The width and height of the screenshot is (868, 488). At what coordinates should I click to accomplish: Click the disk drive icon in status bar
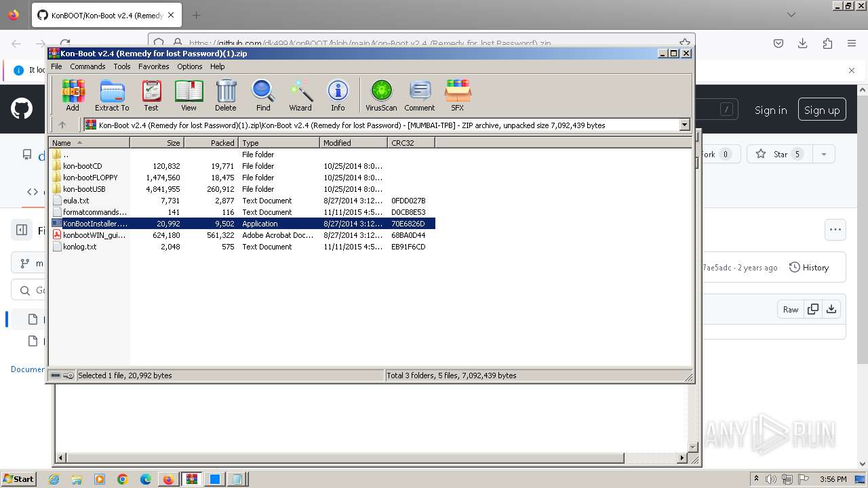56,375
